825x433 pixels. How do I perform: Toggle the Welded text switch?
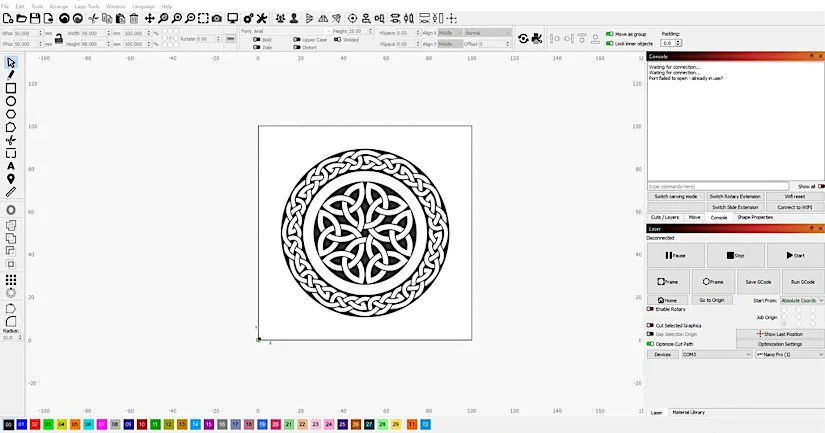(337, 39)
